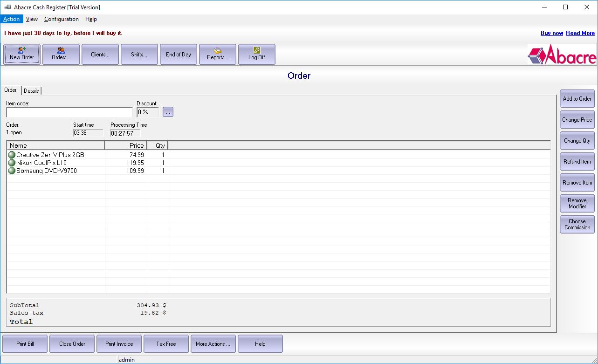Sort items by the Name column header
This screenshot has width=598, height=364.
click(55, 145)
